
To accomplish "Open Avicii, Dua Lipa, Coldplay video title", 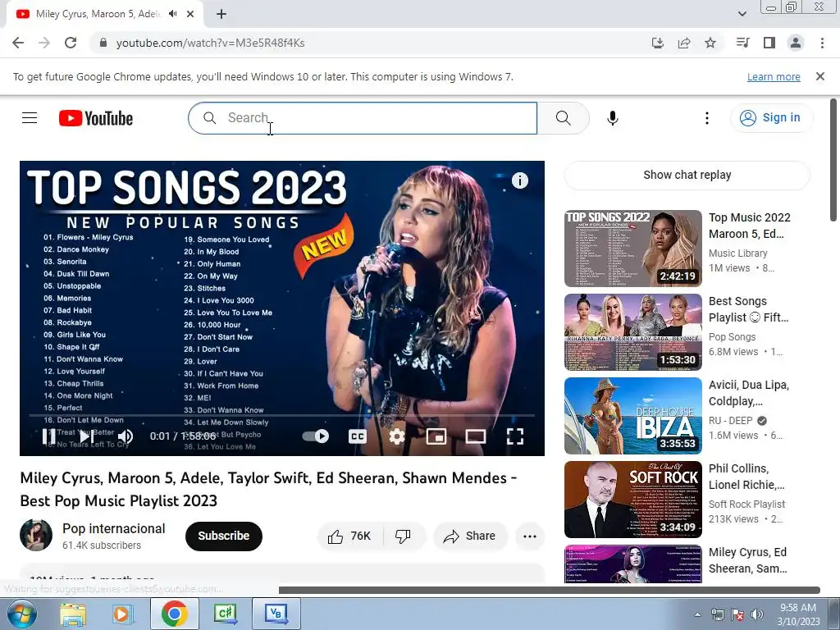I will tap(748, 393).
